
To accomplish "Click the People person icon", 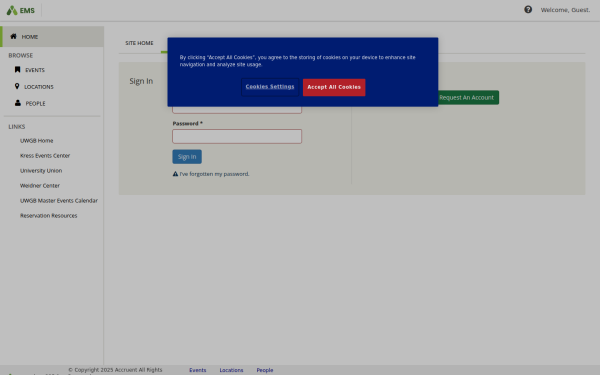I will tap(18, 103).
